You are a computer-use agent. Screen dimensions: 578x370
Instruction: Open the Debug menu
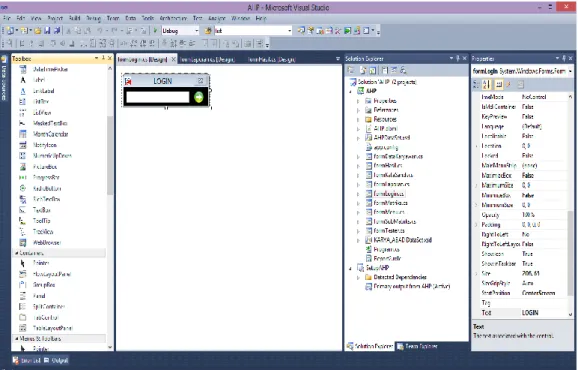click(x=94, y=18)
